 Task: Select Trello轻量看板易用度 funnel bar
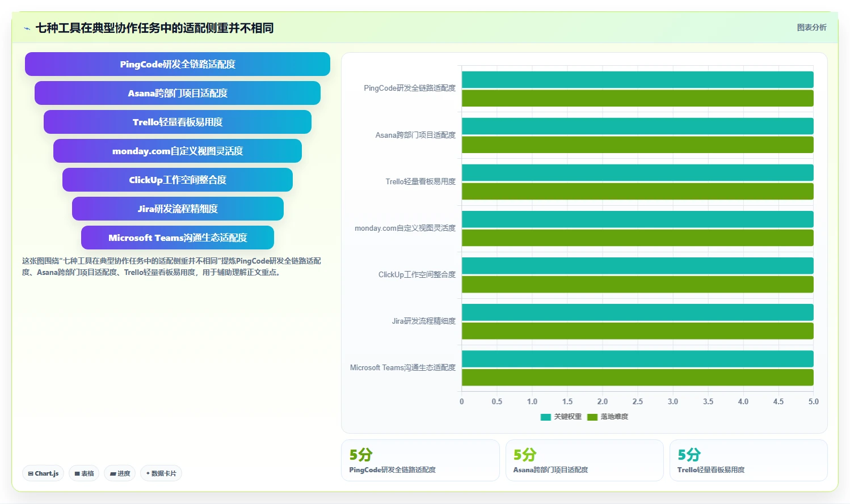[178, 122]
